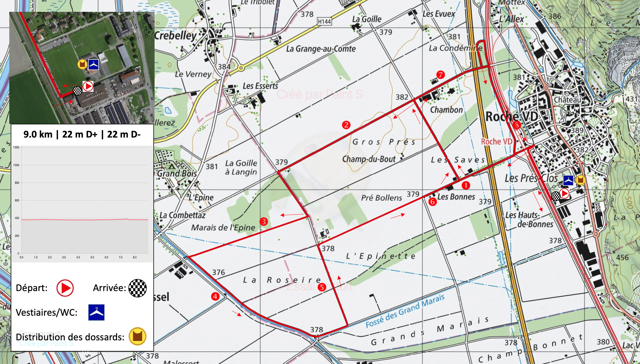Click the checkered finish marker on the main map
The width and height of the screenshot is (640, 364).
[556, 196]
